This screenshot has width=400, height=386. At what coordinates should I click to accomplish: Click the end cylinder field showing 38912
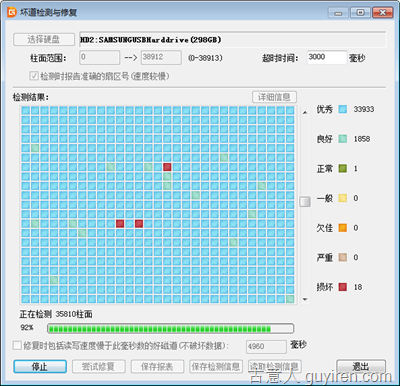point(161,57)
